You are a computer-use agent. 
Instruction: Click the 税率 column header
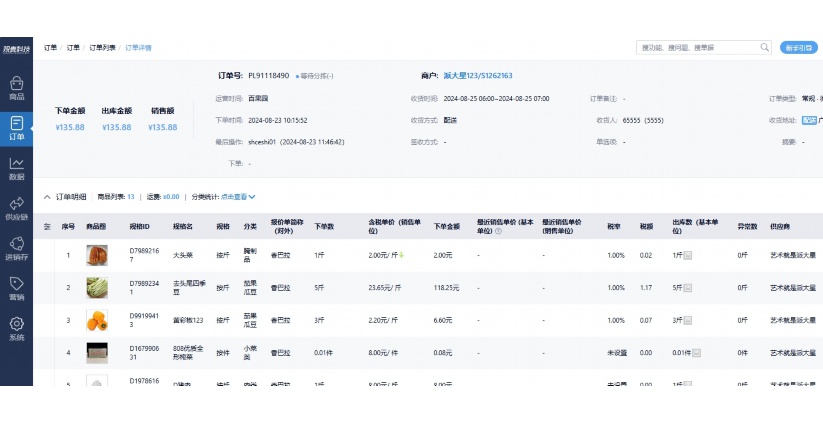[614, 227]
